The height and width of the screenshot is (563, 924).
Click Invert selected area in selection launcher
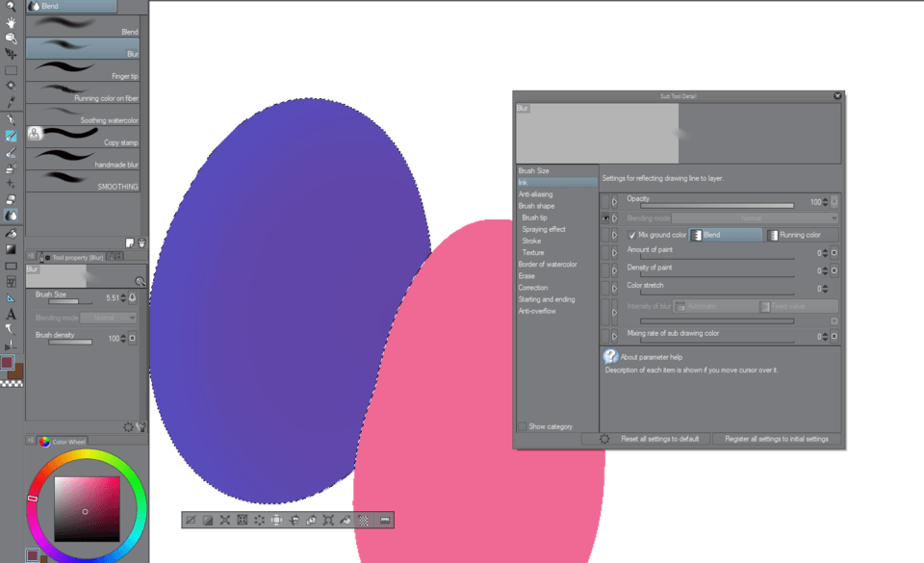pos(208,520)
